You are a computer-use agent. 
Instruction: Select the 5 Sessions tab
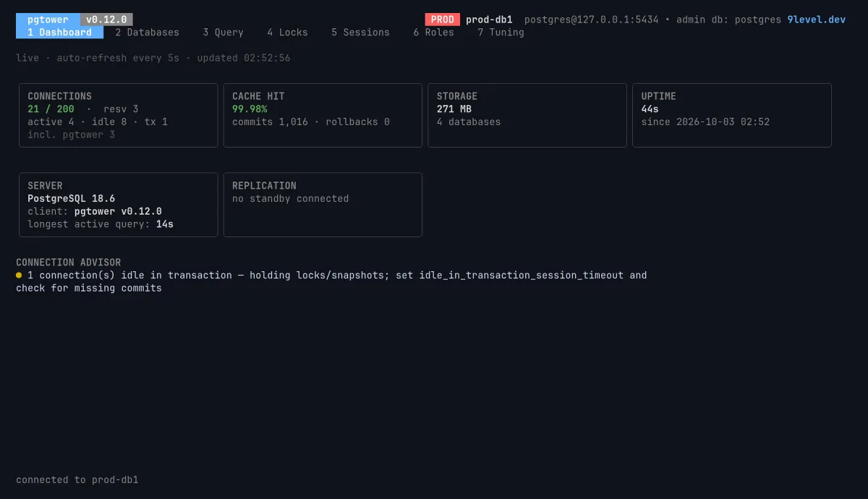[360, 33]
